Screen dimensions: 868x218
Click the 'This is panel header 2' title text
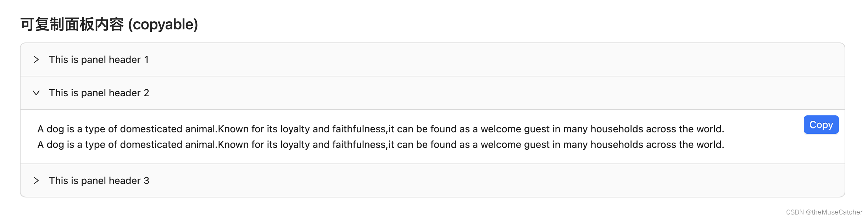[x=99, y=93]
